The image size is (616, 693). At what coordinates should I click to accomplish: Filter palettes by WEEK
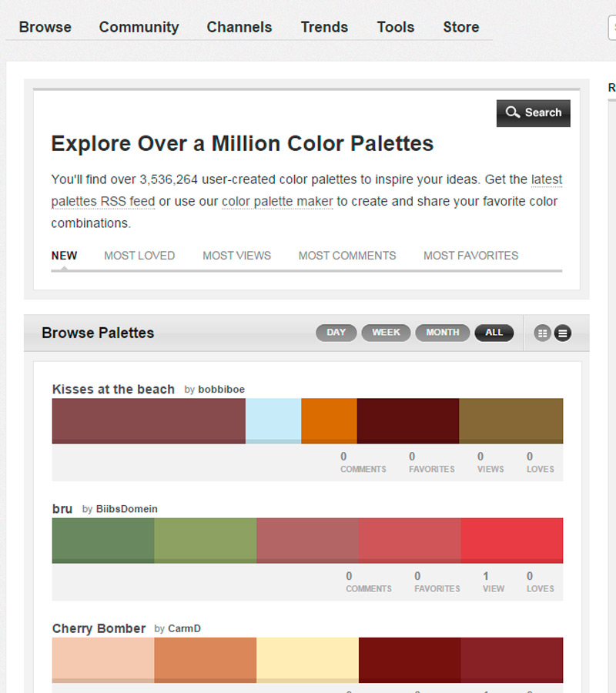point(386,333)
